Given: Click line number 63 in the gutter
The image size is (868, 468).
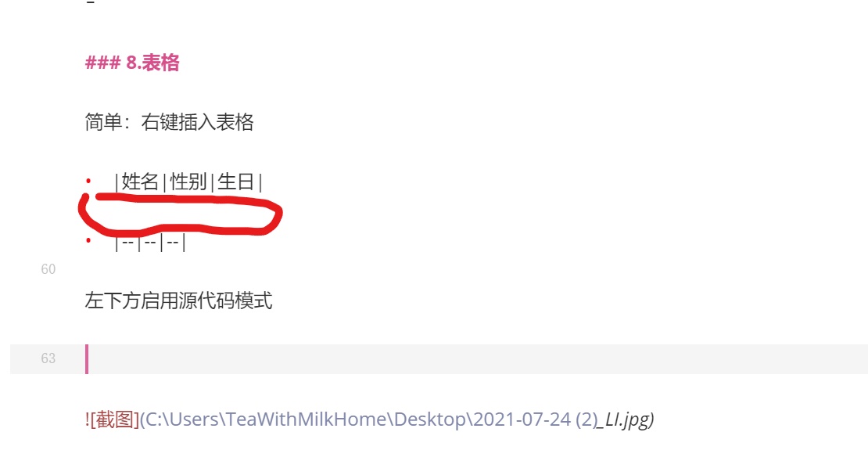Looking at the screenshot, I should (x=48, y=358).
